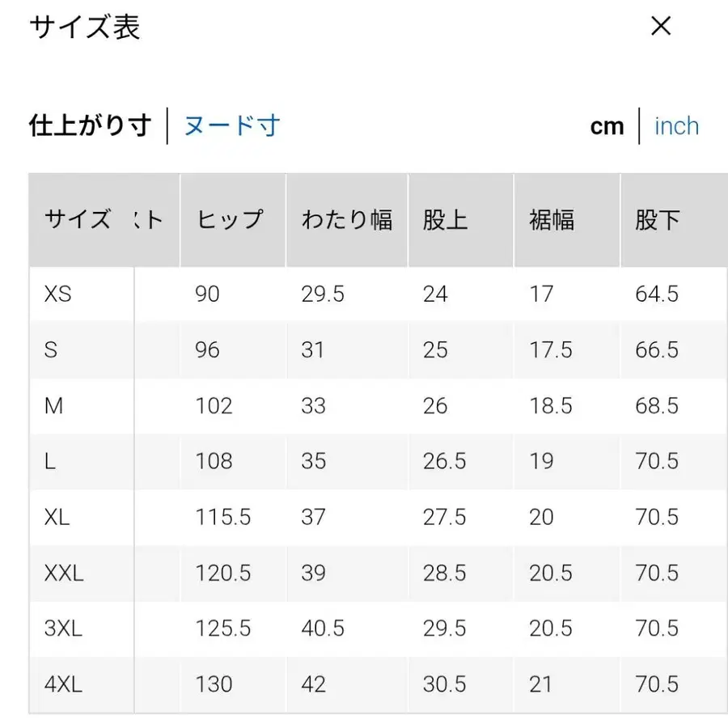The height and width of the screenshot is (728, 728).
Task: Select the S size row
Action: pyautogui.click(x=52, y=350)
